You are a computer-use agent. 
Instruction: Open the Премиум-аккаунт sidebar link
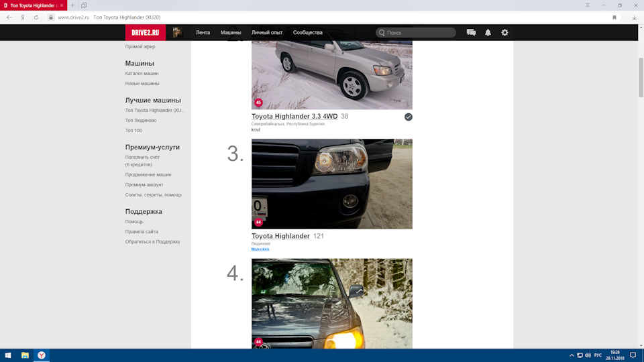[x=144, y=185]
